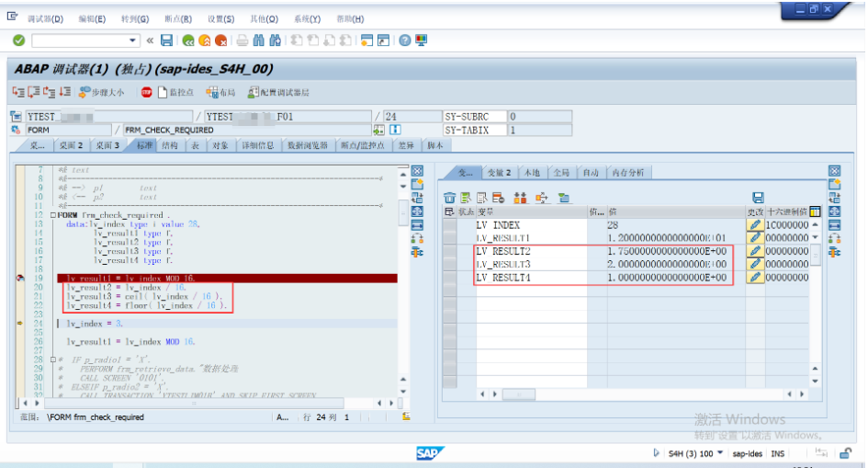The width and height of the screenshot is (868, 468).
Task: Click the pencil change icon for LV_RESULT2
Action: tap(754, 251)
